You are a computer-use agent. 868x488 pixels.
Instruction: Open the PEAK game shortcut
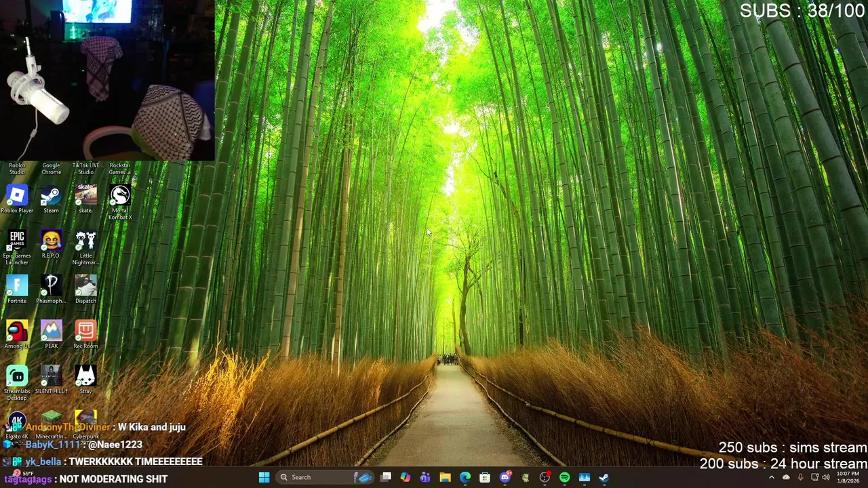pyautogui.click(x=51, y=335)
